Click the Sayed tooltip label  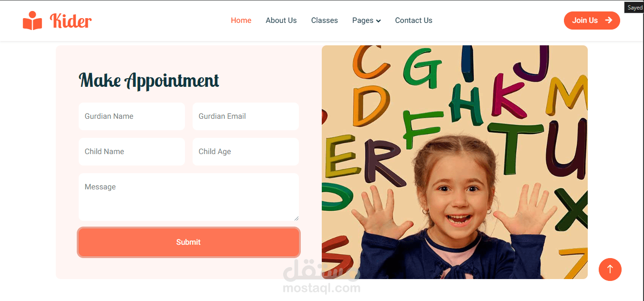click(x=634, y=8)
